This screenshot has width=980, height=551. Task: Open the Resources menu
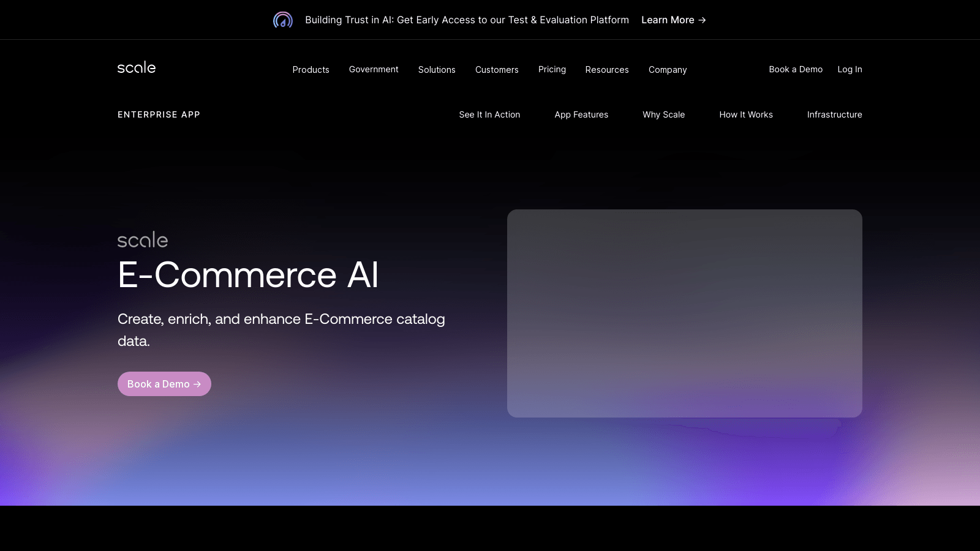[x=607, y=70]
